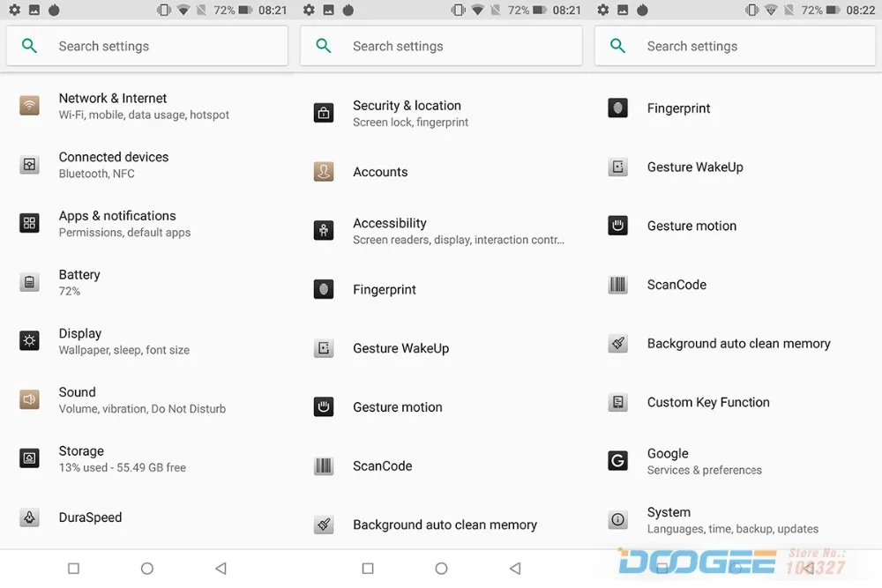Image resolution: width=882 pixels, height=588 pixels.
Task: Tap Home circle button in the middle screenshot
Action: point(441,569)
